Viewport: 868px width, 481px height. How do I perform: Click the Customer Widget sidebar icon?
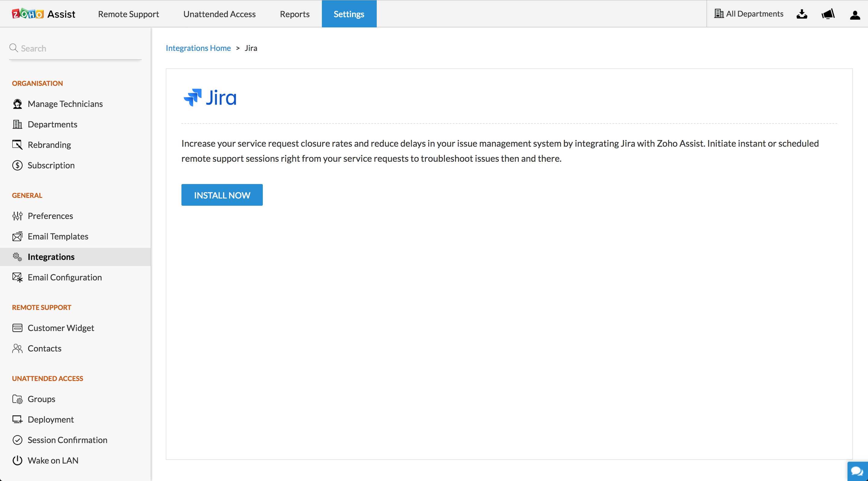(x=17, y=328)
